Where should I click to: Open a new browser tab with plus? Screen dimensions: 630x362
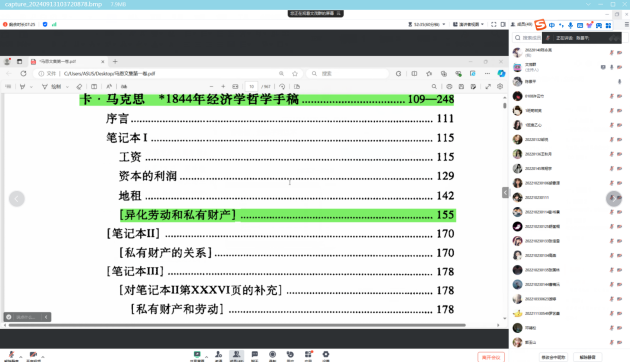click(115, 61)
